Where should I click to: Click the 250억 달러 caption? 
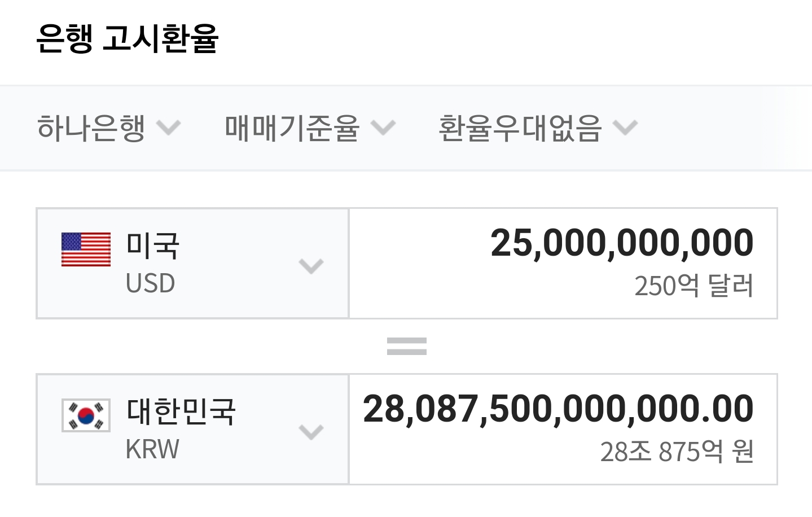[694, 286]
